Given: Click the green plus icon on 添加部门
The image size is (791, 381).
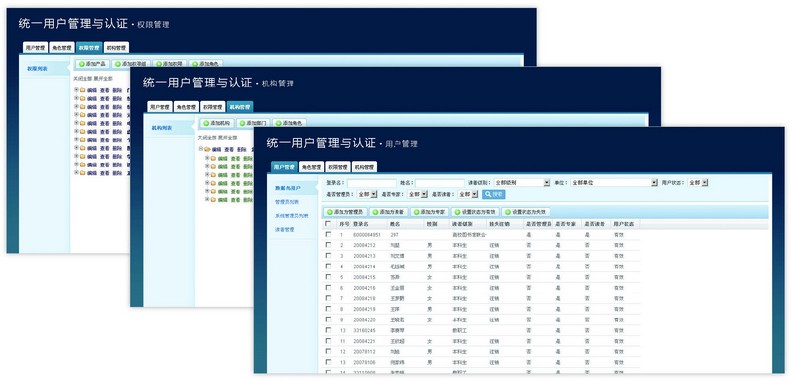Looking at the screenshot, I should pyautogui.click(x=242, y=123).
